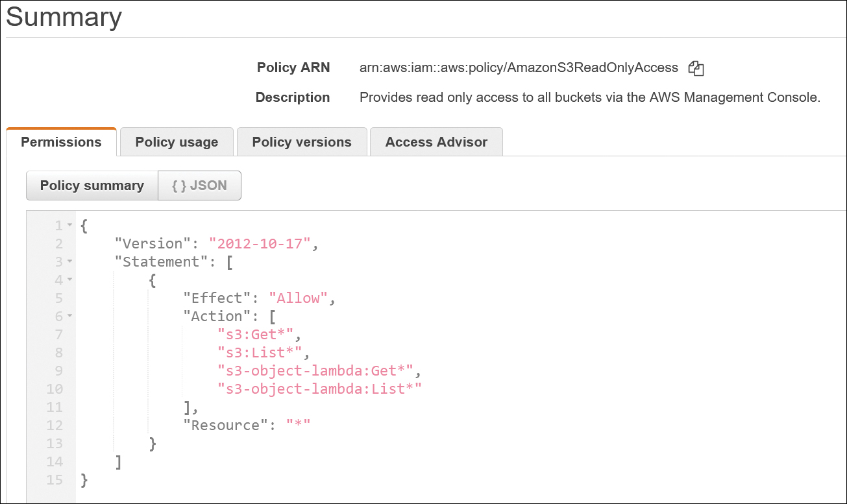Screen dimensions: 847x504
Task: Show the Policy summary view
Action: coord(92,186)
